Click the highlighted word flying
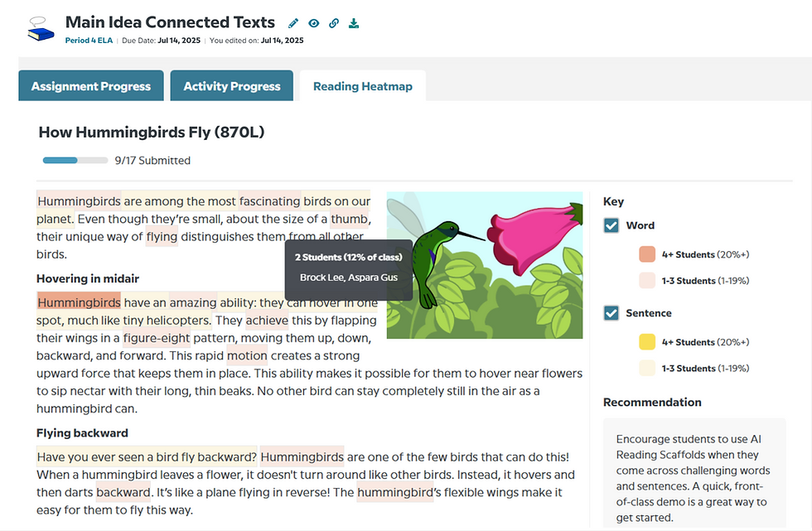Viewport: 812px width, 531px height. pyautogui.click(x=162, y=237)
